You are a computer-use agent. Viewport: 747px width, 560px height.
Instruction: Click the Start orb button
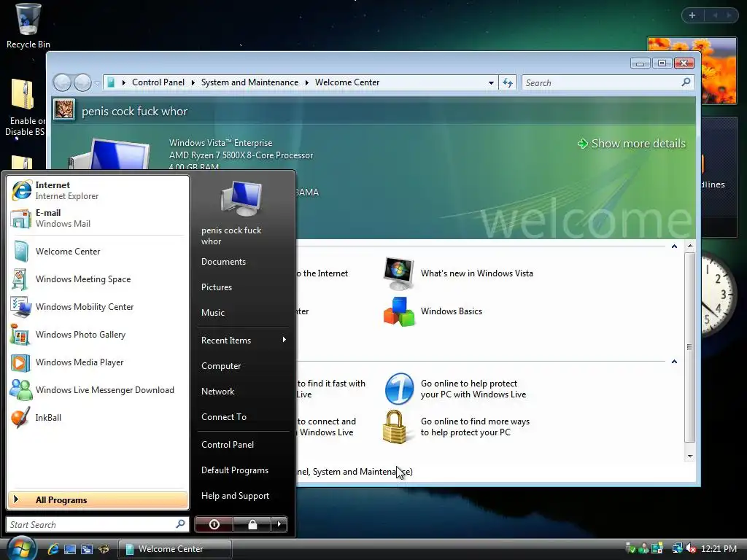click(21, 548)
